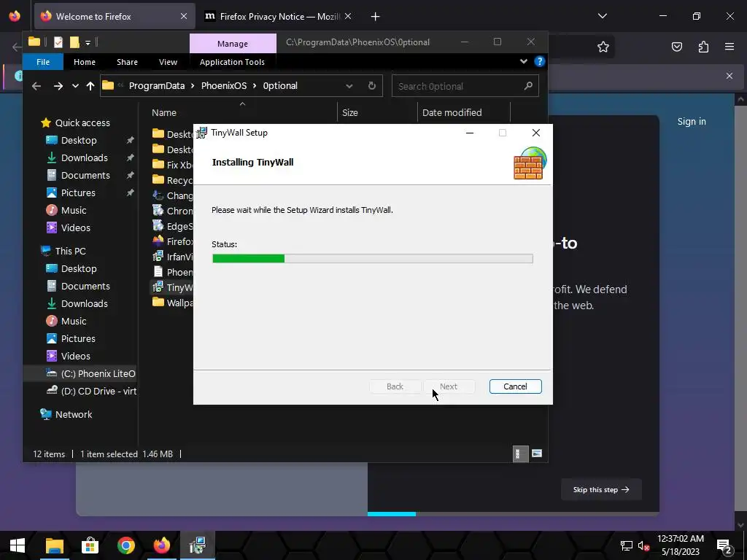This screenshot has width=747, height=560.
Task: Open Videos under Quick access
Action: (75, 228)
